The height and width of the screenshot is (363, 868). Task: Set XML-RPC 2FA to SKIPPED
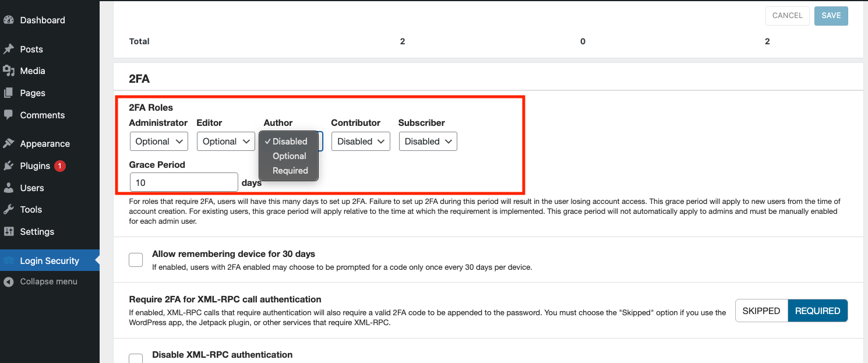[761, 311]
